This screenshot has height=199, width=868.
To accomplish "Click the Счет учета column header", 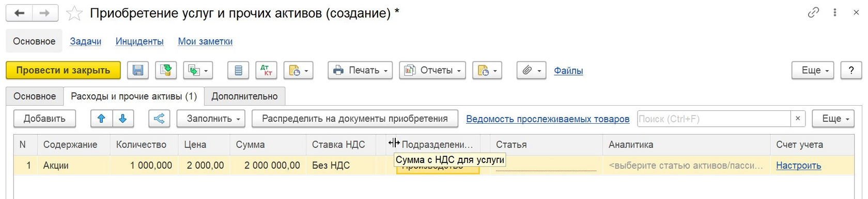I will (x=812, y=145).
